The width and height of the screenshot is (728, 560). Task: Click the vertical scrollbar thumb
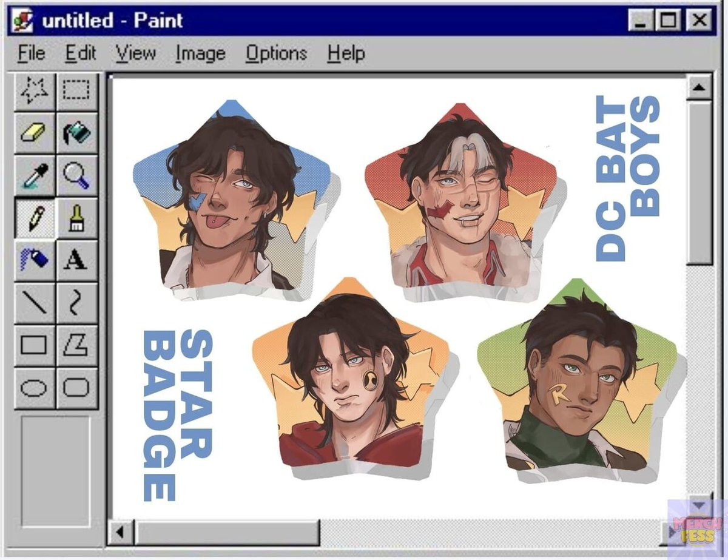pyautogui.click(x=699, y=182)
